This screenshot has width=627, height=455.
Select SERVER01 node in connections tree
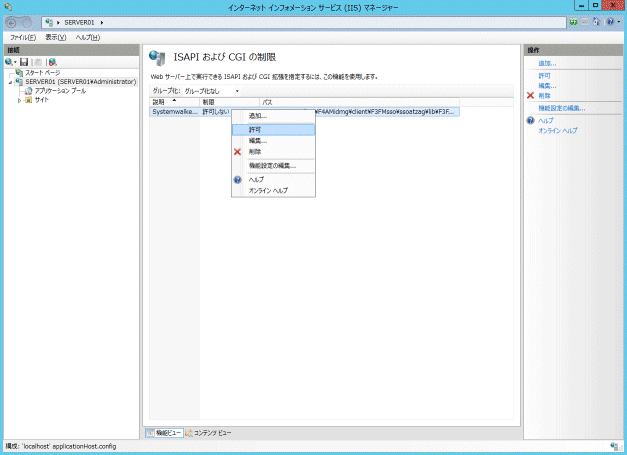80,82
